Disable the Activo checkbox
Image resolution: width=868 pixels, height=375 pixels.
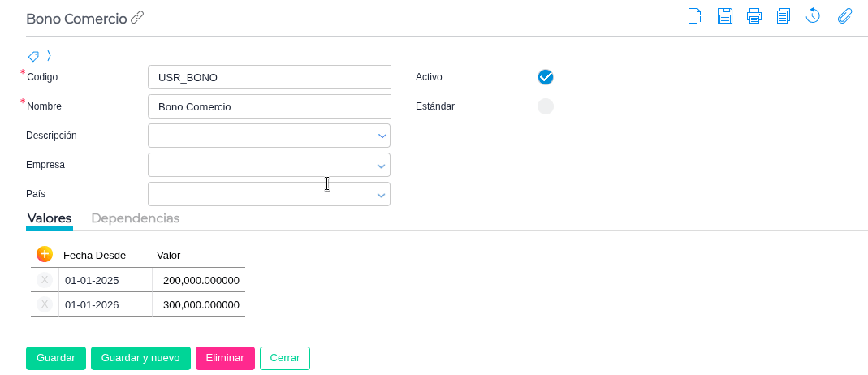pos(546,77)
